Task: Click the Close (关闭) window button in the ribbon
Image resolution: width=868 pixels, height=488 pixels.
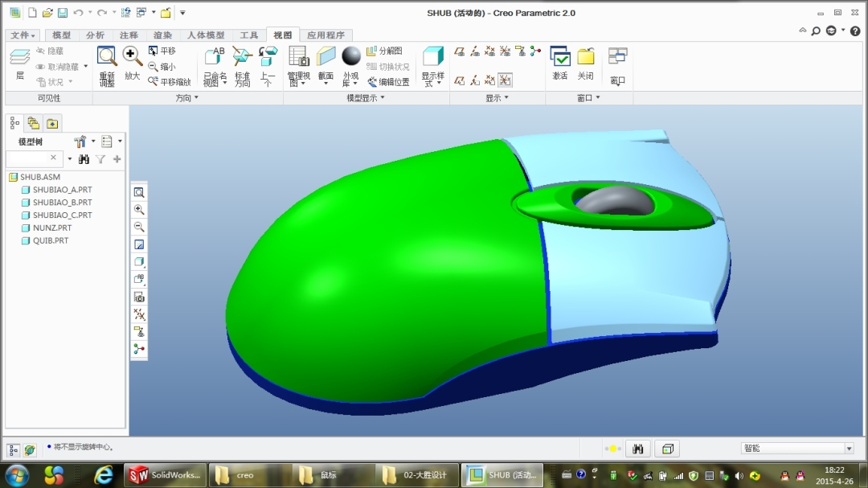Action: coord(586,64)
